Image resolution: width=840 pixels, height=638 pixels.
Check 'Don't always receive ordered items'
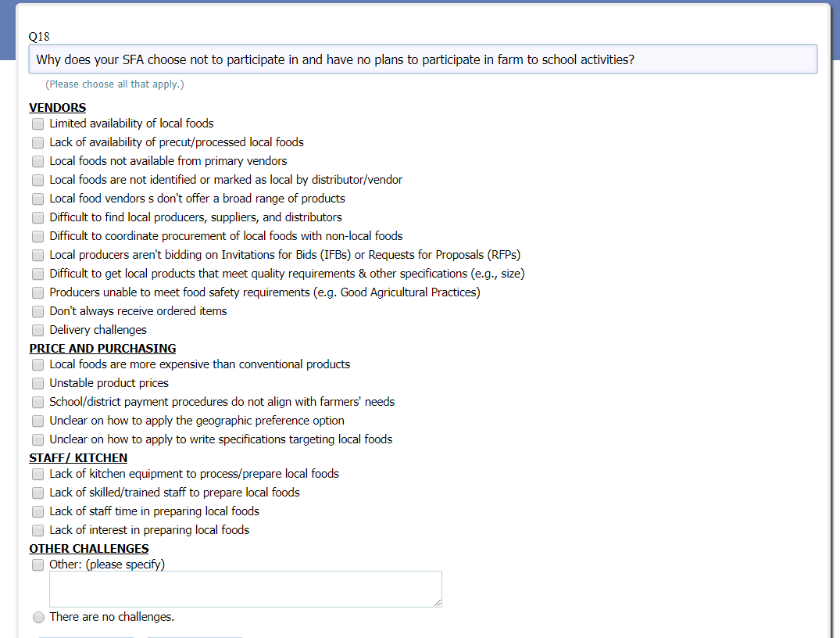(x=38, y=311)
